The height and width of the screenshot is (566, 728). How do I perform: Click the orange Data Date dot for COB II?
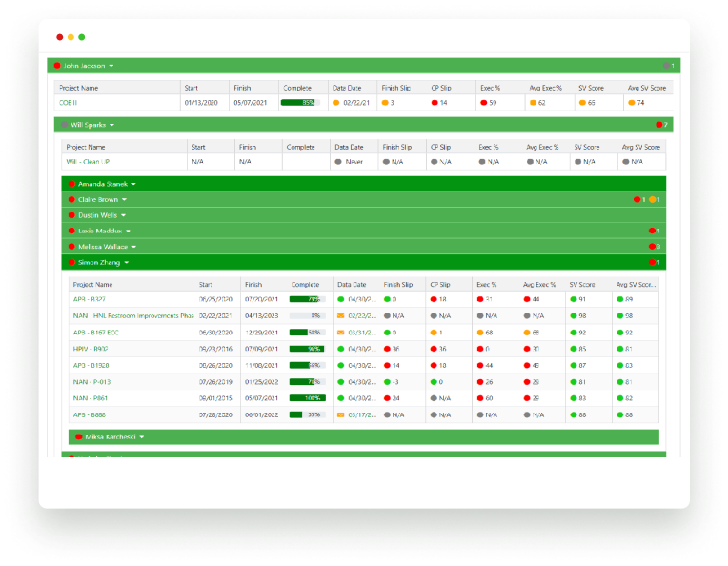[x=337, y=102]
